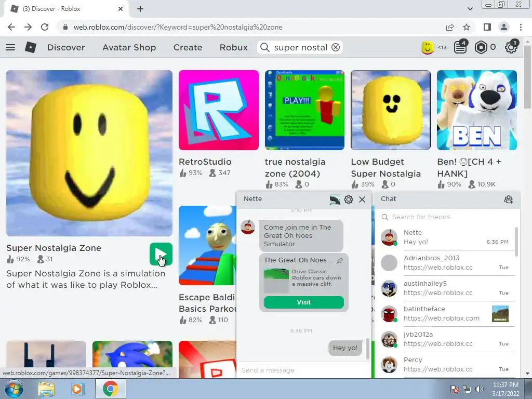Select the Discover - Roblox browser tab

[x=66, y=9]
